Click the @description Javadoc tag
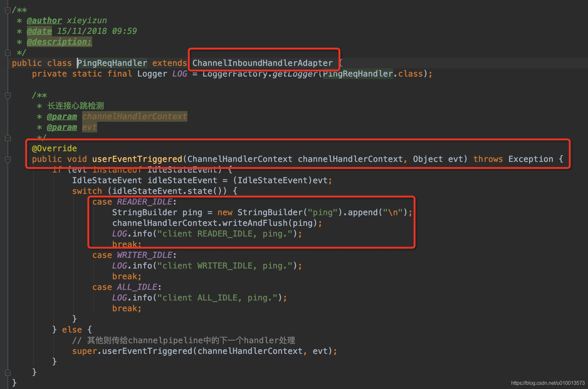588x389 pixels. click(x=59, y=42)
